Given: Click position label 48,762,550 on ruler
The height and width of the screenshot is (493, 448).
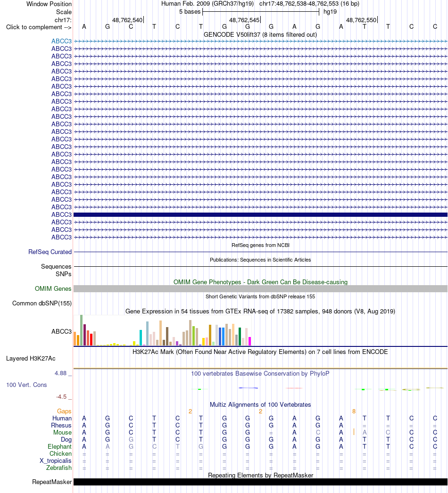Looking at the screenshot, I should tap(361, 20).
